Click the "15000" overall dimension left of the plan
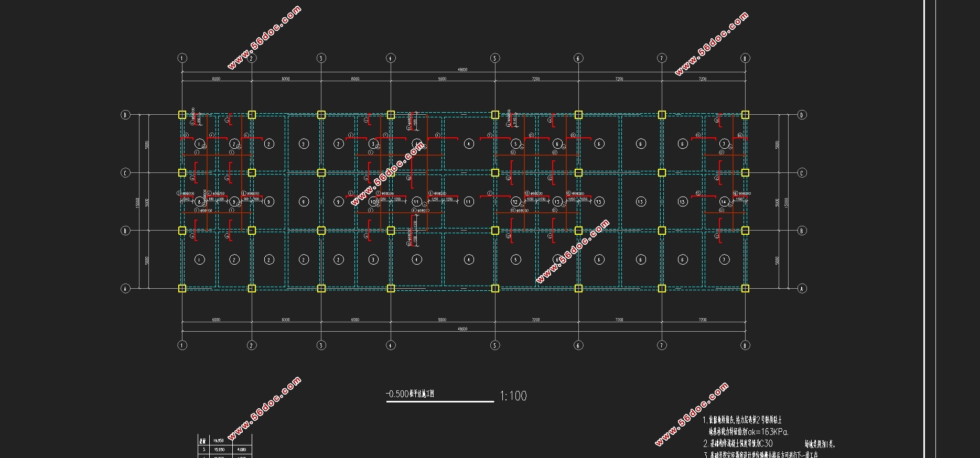The height and width of the screenshot is (458, 980). [x=137, y=202]
